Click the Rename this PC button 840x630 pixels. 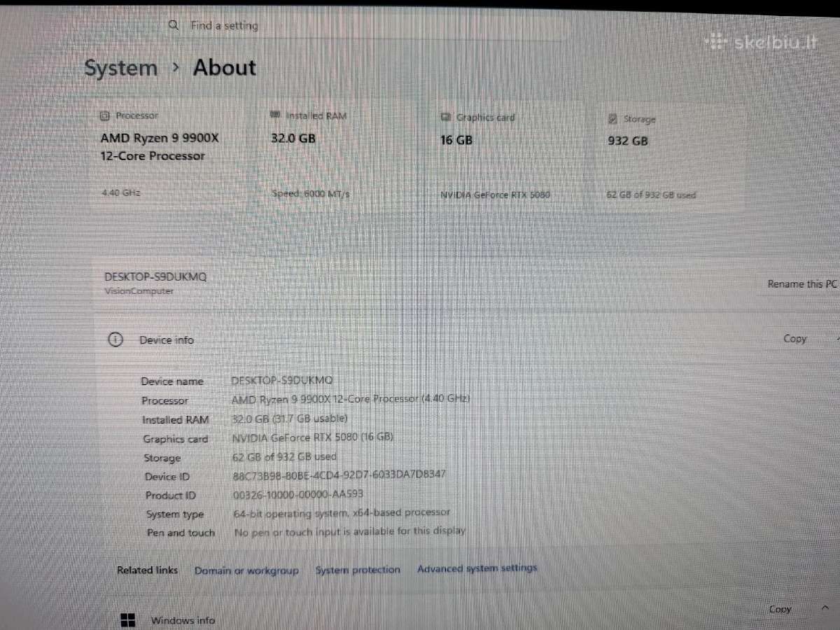point(802,284)
